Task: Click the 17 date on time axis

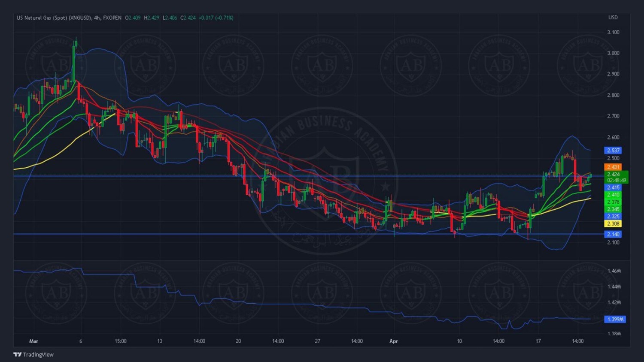Action: (538, 341)
